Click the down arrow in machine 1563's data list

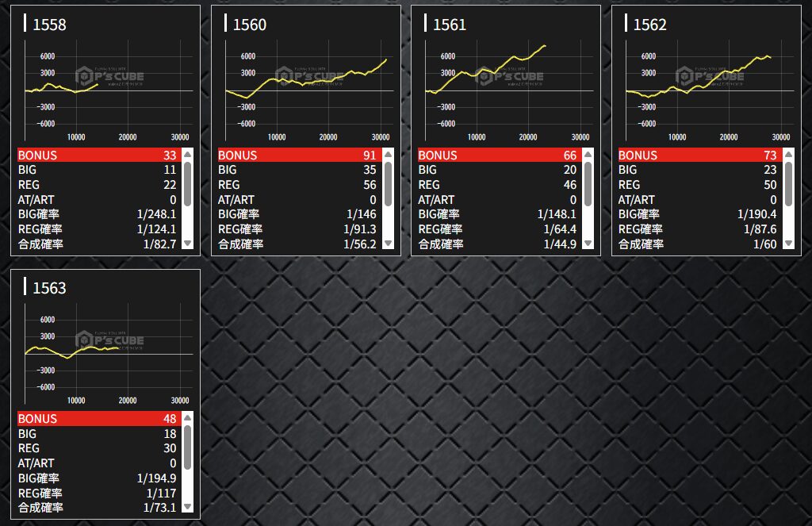[x=187, y=506]
